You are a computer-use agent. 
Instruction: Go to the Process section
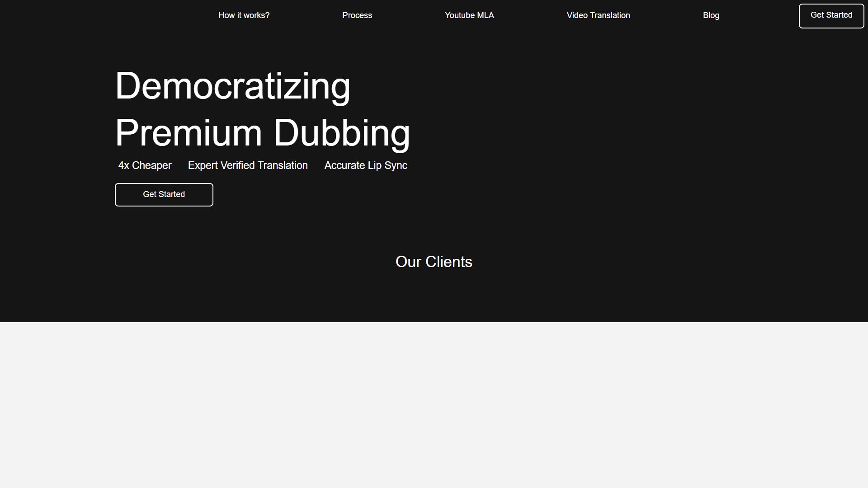click(357, 15)
